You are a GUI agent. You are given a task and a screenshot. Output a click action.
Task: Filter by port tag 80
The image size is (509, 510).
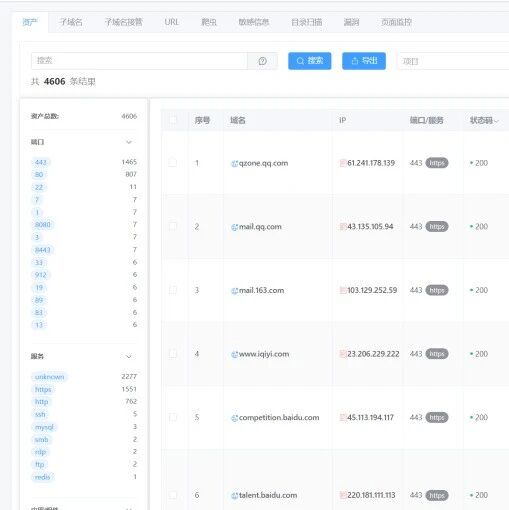[x=39, y=175]
